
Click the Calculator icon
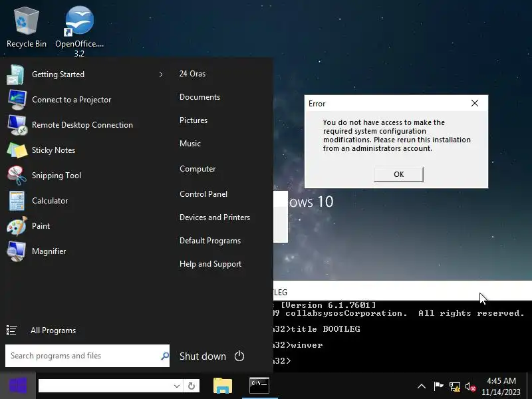click(17, 201)
